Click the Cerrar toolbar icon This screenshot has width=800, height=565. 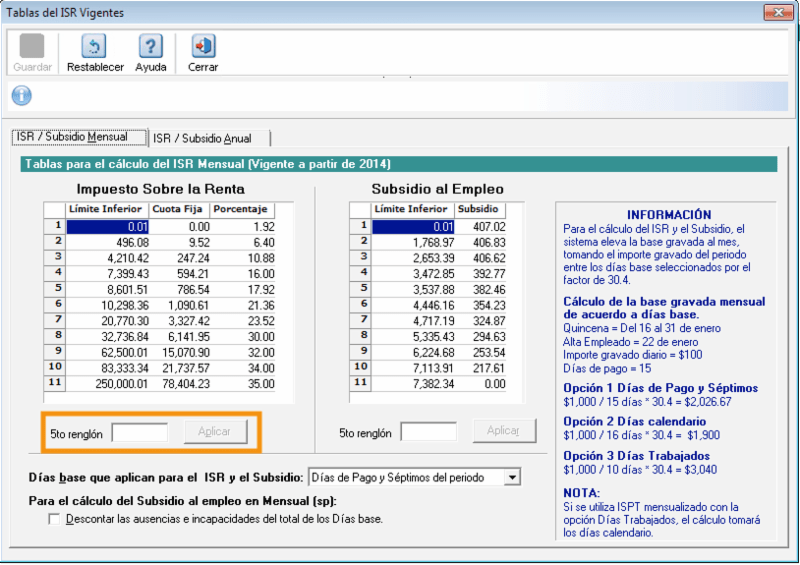point(203,47)
